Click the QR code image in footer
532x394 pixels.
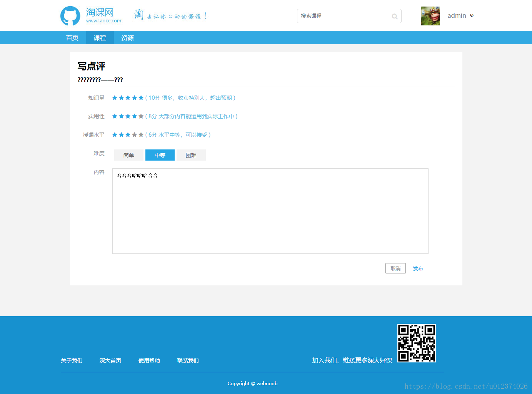(417, 343)
